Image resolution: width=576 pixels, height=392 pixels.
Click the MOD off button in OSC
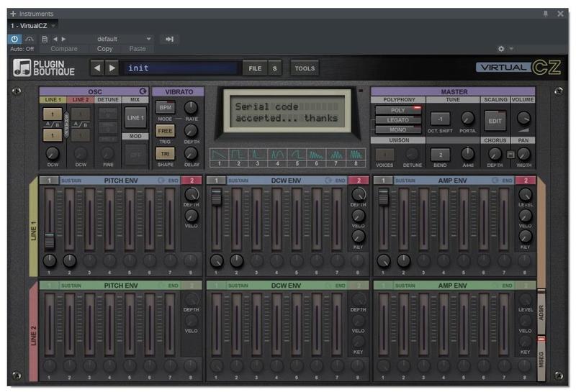tap(135, 155)
